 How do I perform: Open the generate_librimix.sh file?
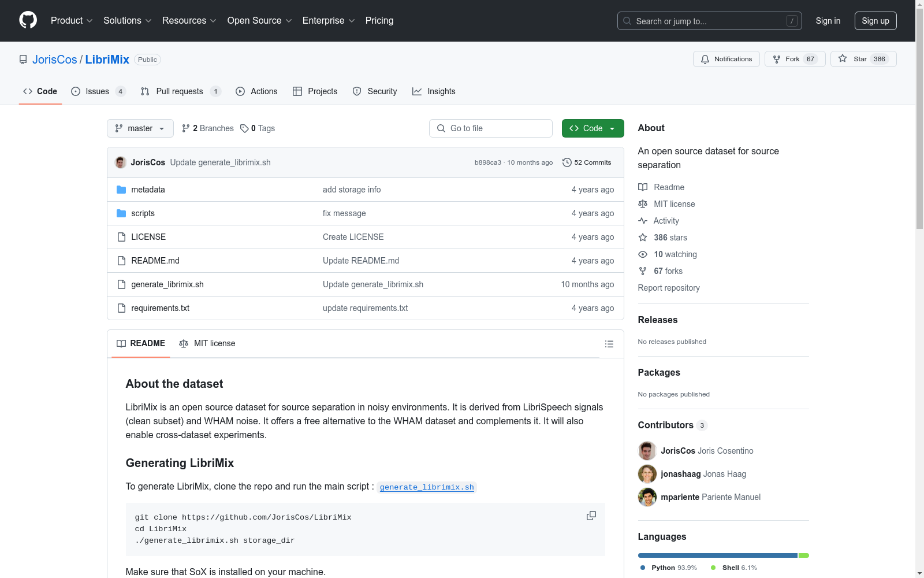[167, 284]
